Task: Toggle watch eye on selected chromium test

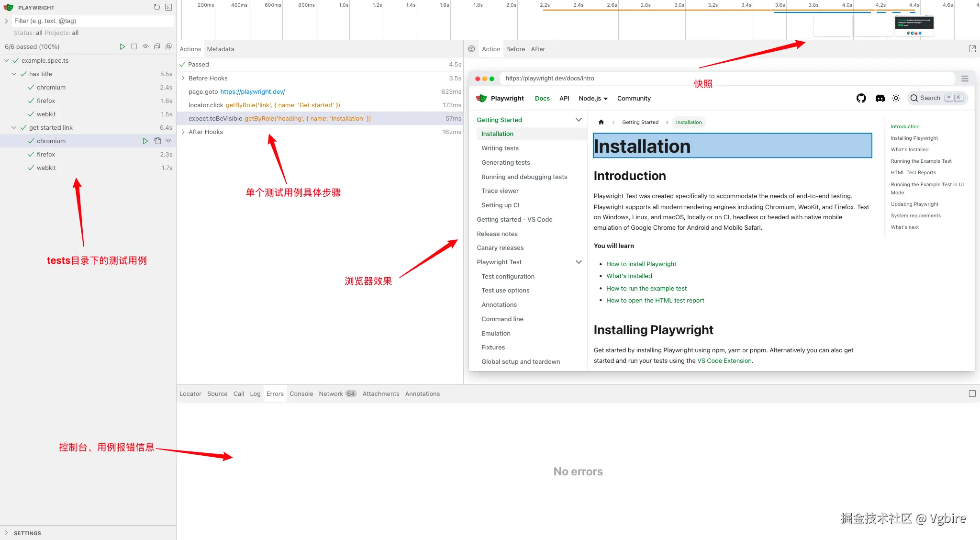Action: 168,141
